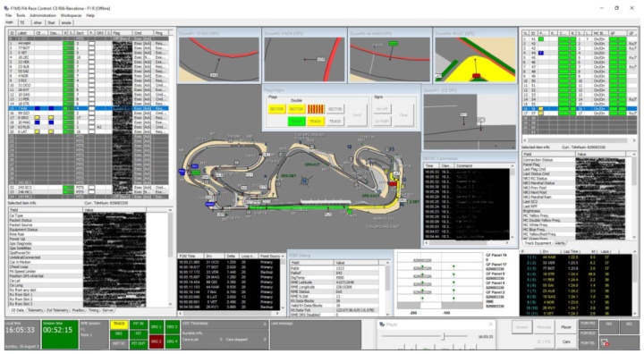Click the DRS 4 button
The width and height of the screenshot is (644, 354).
172,341
